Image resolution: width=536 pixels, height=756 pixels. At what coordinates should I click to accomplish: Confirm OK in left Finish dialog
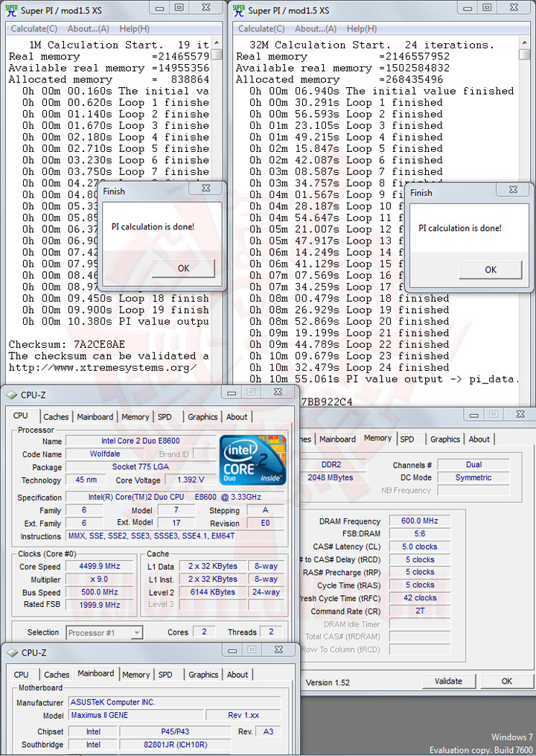[x=183, y=268]
